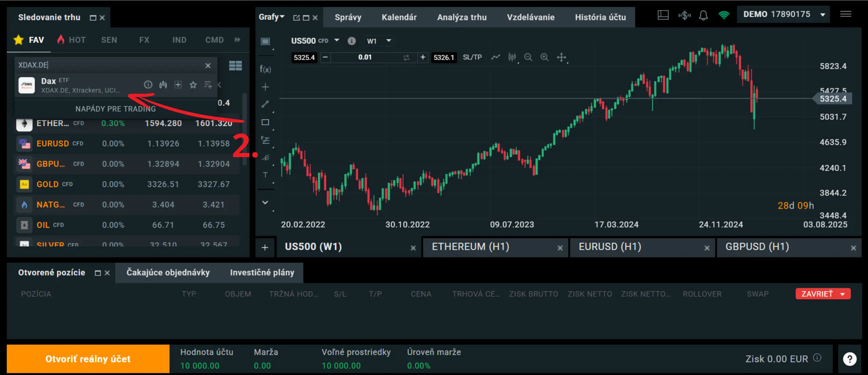Click the plus icon in Dax row
Image resolution: width=868 pixels, height=375 pixels.
pyautogui.click(x=178, y=85)
